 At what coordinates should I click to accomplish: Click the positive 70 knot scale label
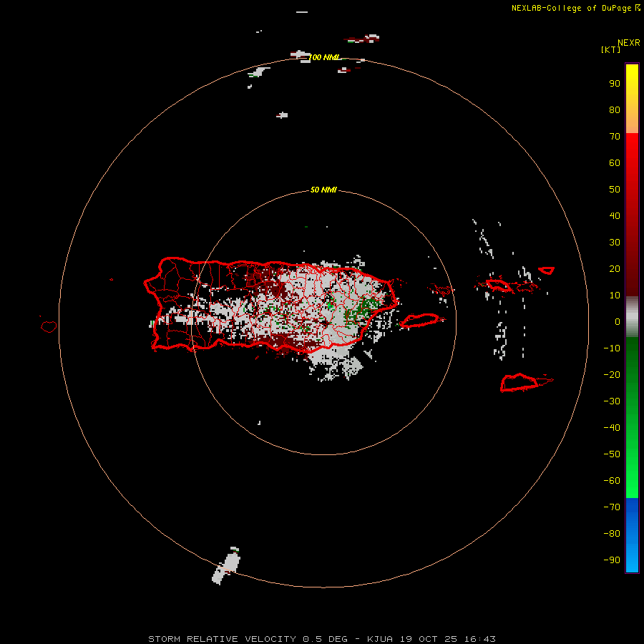[615, 137]
